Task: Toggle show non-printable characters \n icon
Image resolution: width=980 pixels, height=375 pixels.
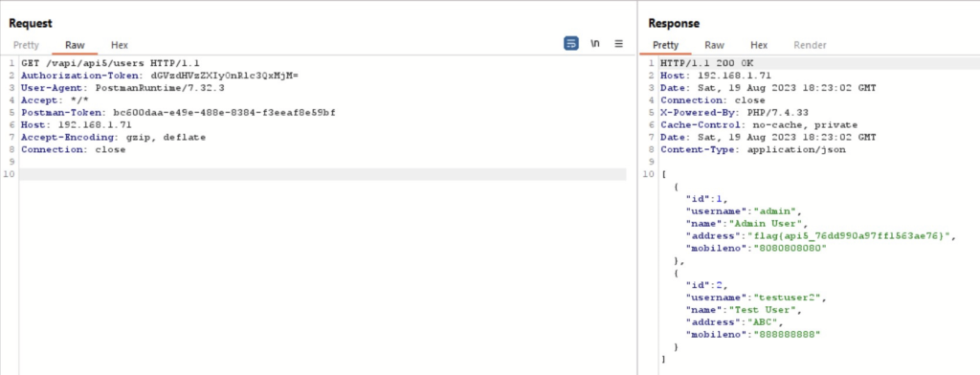Action: click(x=595, y=44)
